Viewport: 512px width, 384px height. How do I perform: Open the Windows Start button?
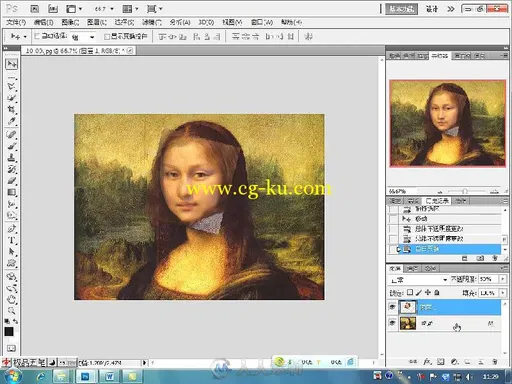click(x=12, y=377)
